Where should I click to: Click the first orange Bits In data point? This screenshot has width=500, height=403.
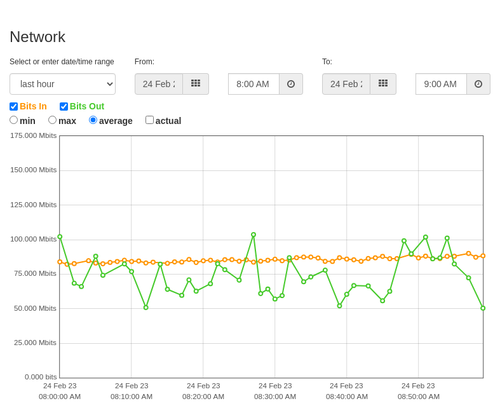coord(60,262)
